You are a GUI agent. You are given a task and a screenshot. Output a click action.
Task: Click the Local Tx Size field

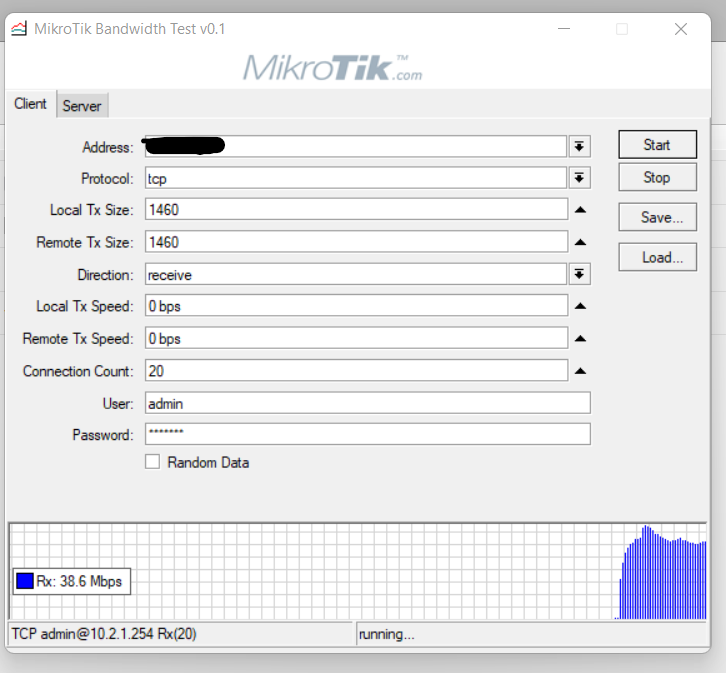point(357,210)
